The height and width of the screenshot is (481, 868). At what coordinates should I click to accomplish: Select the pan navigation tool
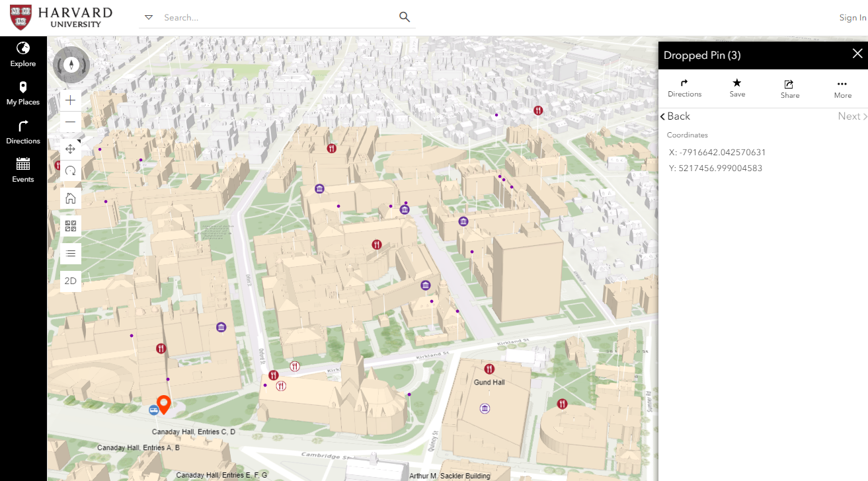pos(70,149)
